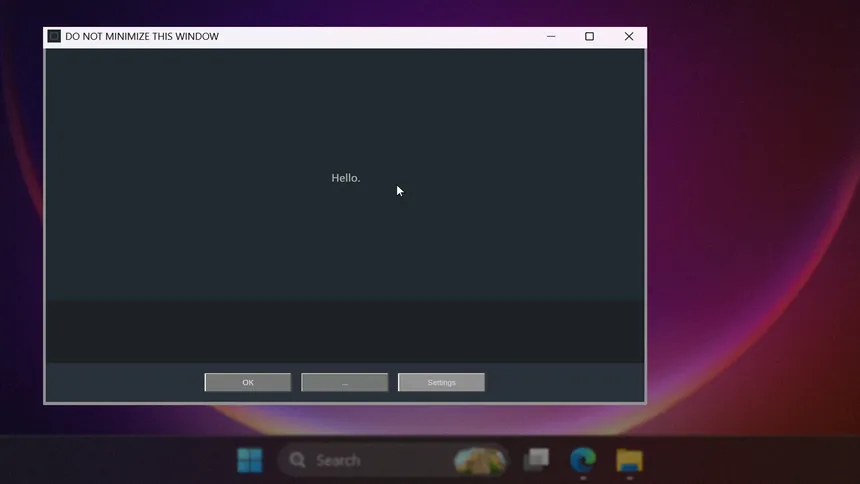Click the magnifier icon in taskbar search
Viewport: 860px width, 484px height.
tap(297, 460)
